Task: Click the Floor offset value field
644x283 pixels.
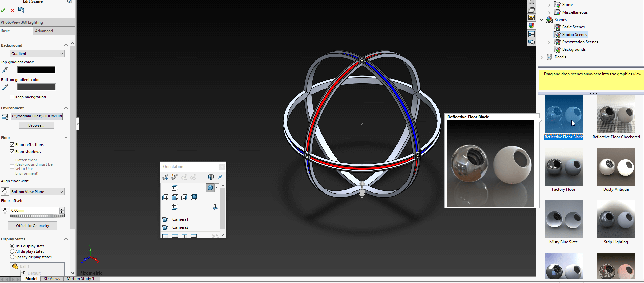Action: point(35,210)
